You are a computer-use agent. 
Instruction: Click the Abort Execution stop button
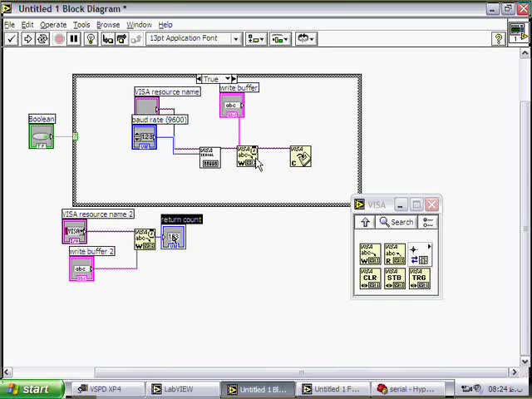[x=59, y=39]
